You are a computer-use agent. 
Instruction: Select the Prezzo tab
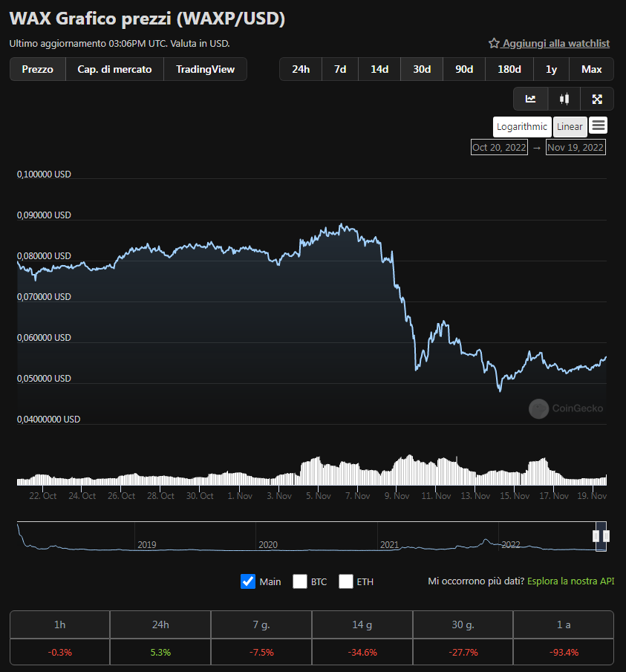pos(38,69)
